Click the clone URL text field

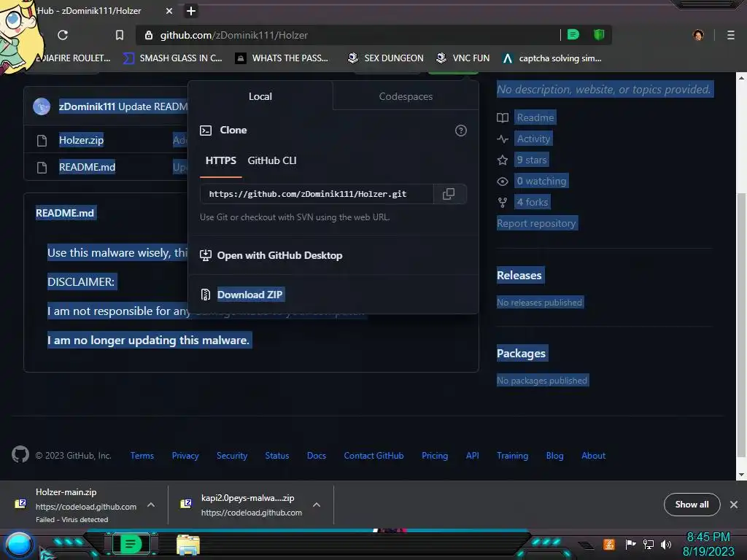coord(317,194)
